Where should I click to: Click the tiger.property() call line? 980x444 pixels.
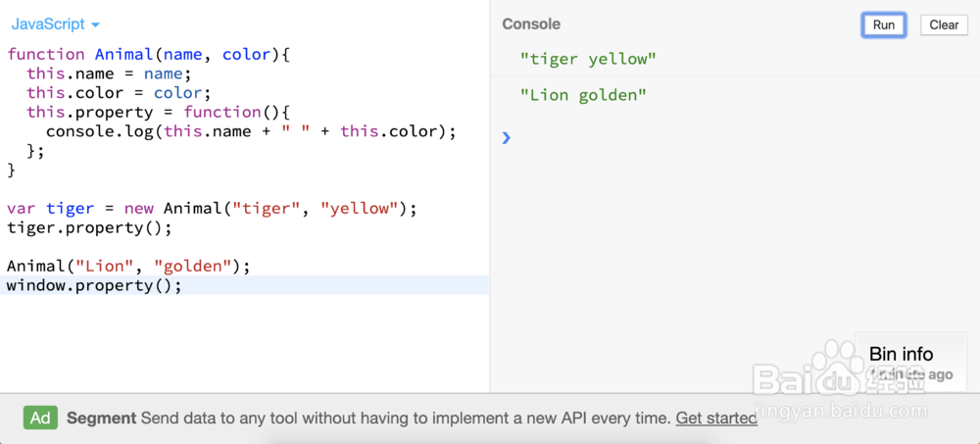point(89,227)
